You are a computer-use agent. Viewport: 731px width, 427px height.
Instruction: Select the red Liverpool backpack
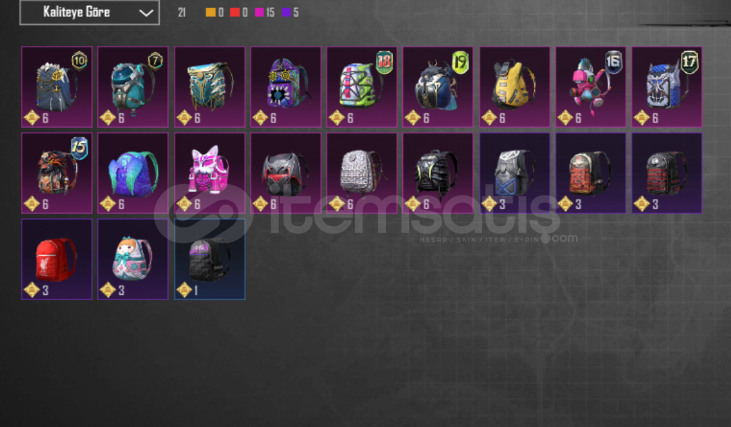[57, 259]
